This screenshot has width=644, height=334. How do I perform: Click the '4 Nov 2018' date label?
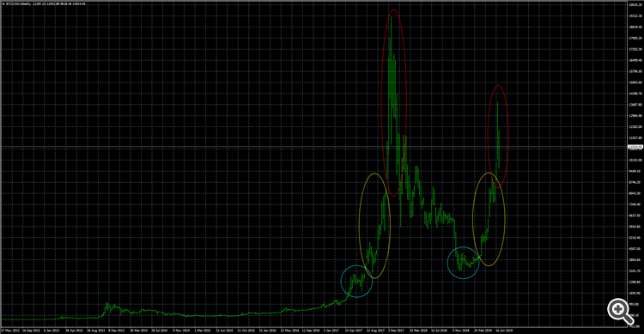click(x=461, y=330)
